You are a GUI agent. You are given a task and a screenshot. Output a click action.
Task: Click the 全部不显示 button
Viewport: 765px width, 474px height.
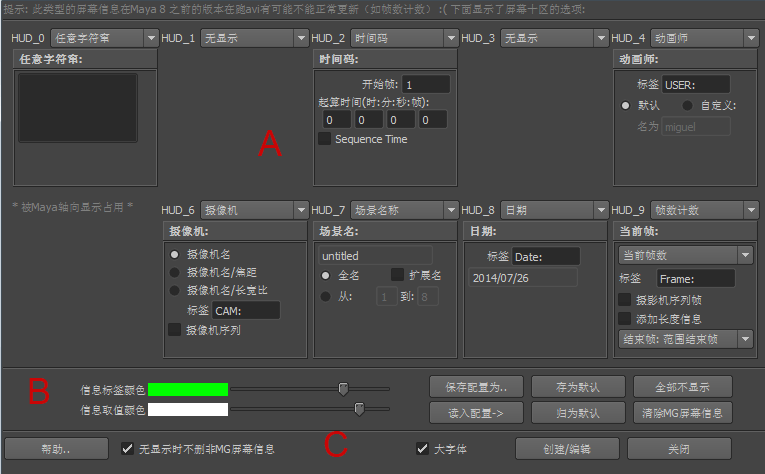(683, 387)
